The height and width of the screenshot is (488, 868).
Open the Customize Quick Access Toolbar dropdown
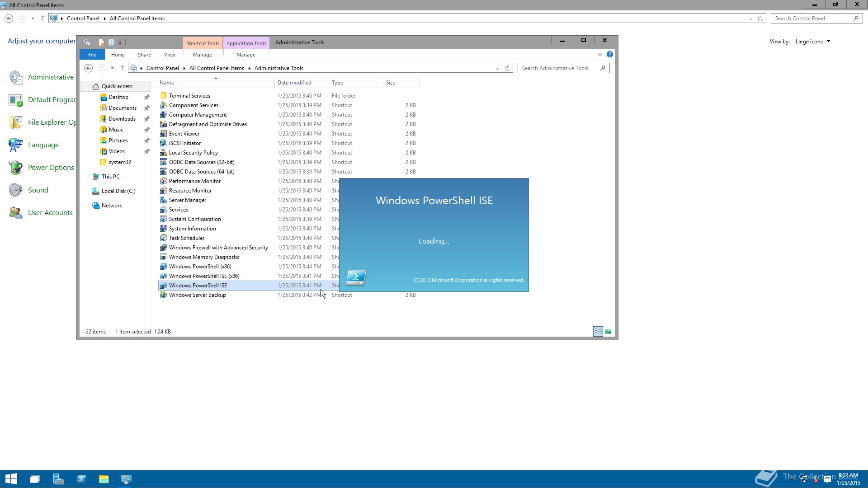click(x=120, y=43)
